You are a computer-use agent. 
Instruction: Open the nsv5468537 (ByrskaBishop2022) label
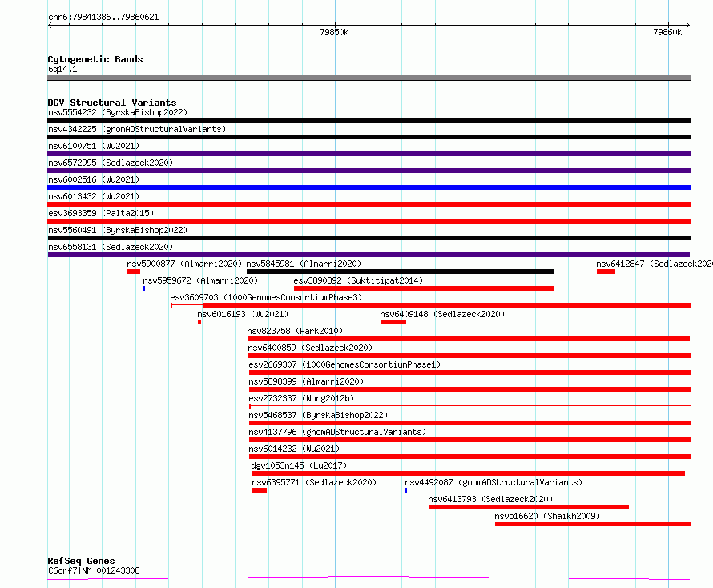[318, 415]
